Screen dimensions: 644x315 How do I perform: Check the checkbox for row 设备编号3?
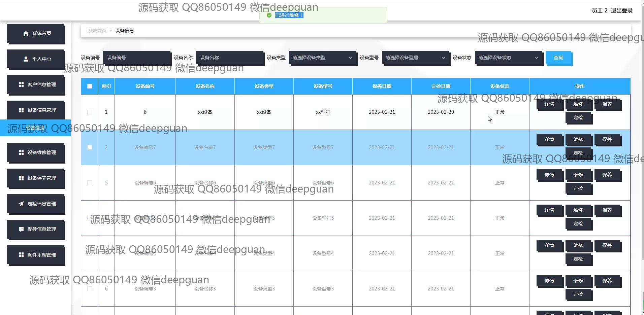point(90,289)
